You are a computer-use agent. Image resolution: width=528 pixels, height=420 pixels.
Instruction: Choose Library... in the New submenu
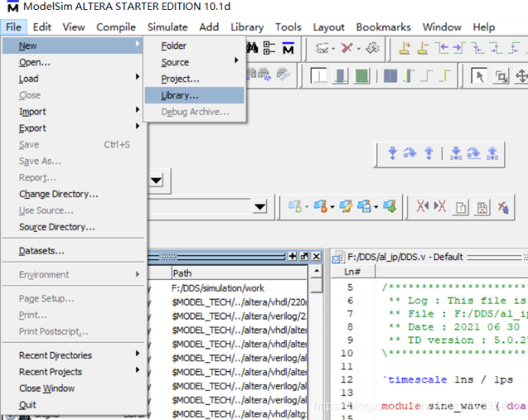click(x=195, y=95)
